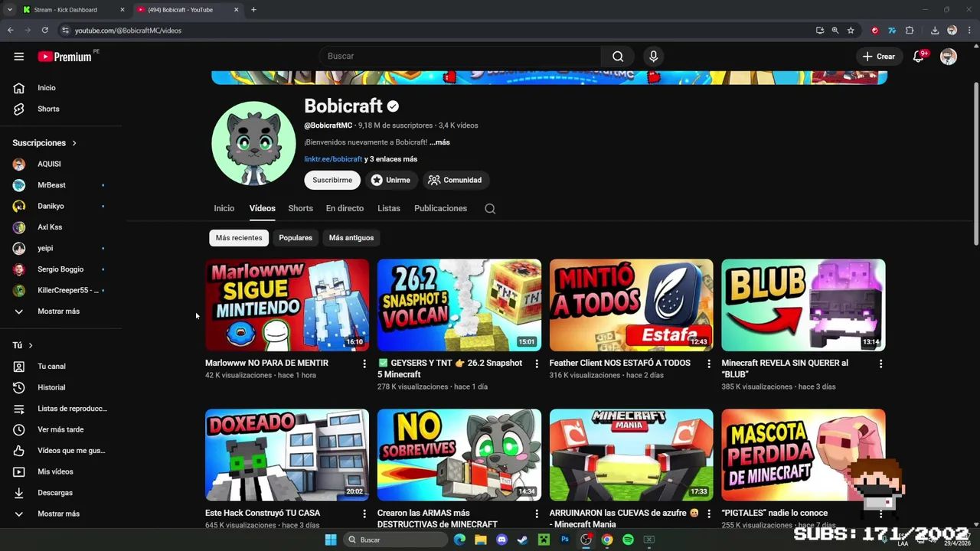Open options for Feather Client video
This screenshot has width=980, height=551.
[x=708, y=364]
